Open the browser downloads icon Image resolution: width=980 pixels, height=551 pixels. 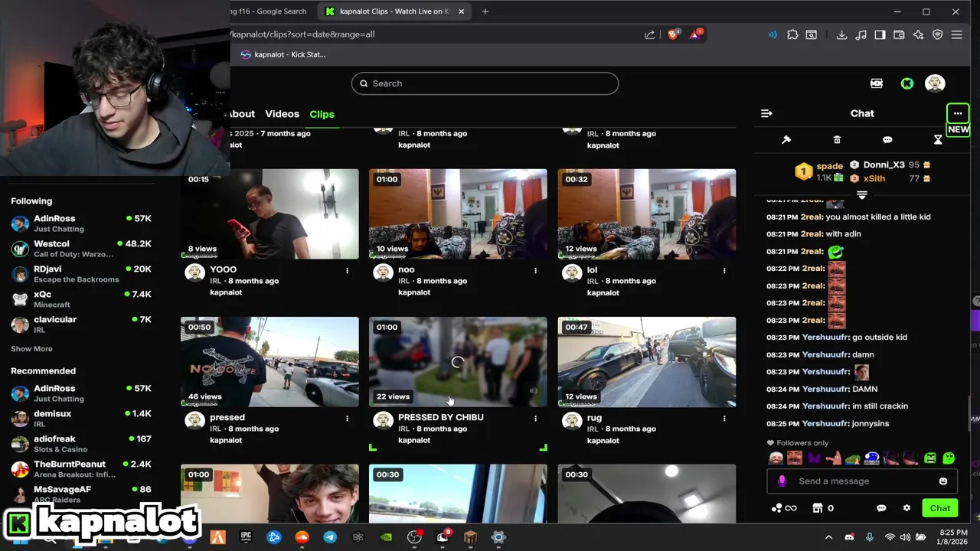[841, 34]
